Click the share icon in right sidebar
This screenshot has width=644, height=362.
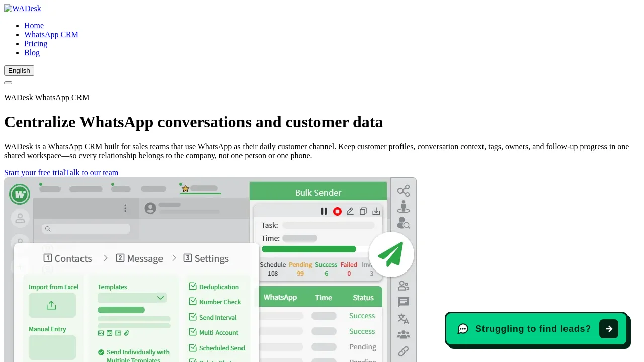pos(404,191)
